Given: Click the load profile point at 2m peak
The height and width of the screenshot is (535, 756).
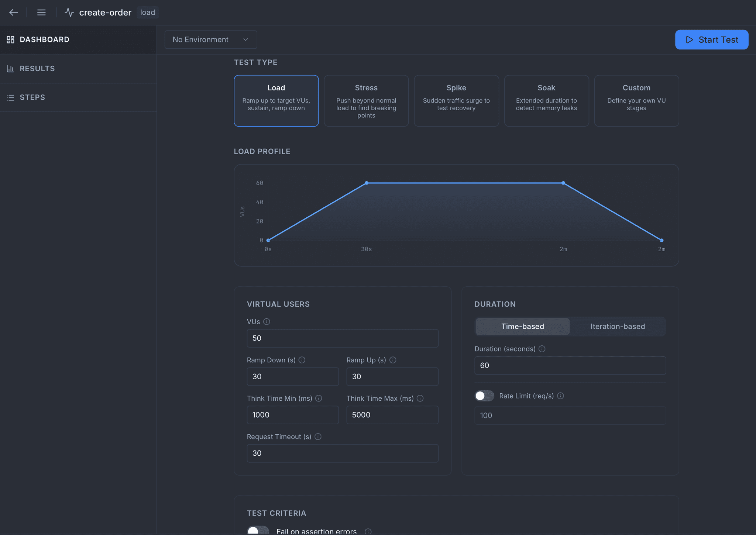Looking at the screenshot, I should point(563,183).
